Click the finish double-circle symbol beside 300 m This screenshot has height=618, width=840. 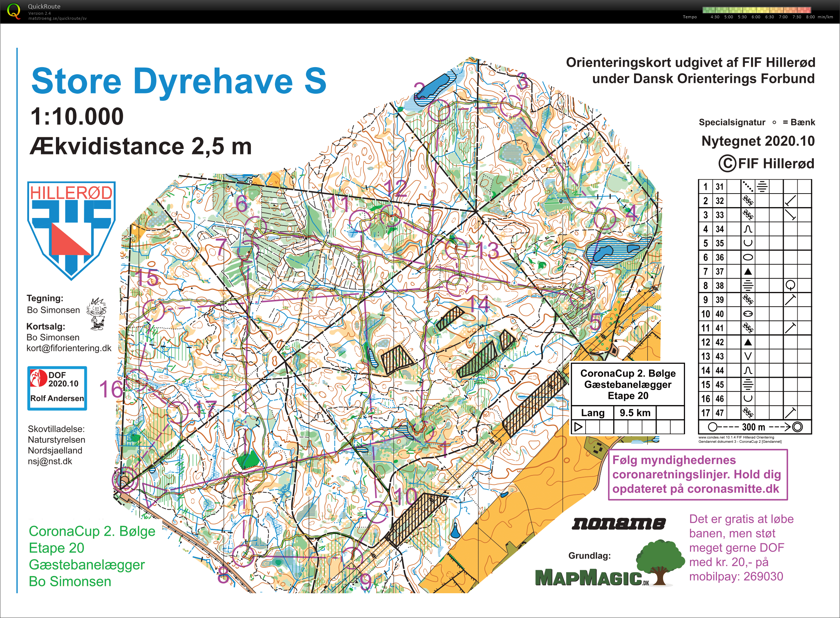pos(797,427)
